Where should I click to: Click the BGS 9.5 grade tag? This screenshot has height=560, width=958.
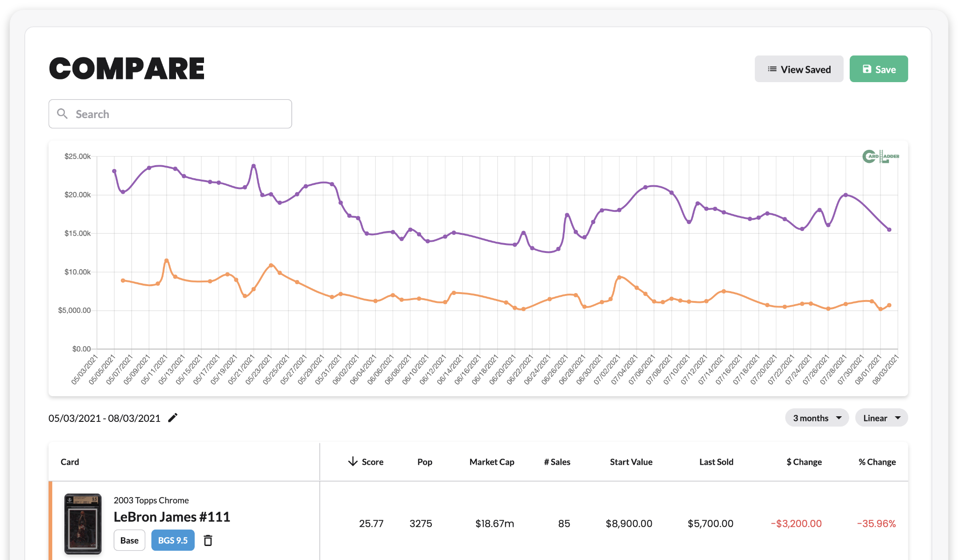[173, 540]
